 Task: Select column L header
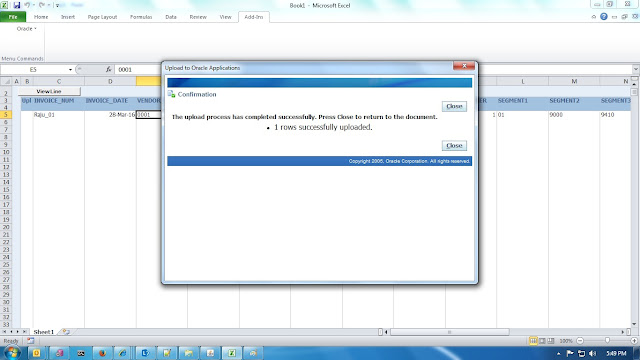522,81
